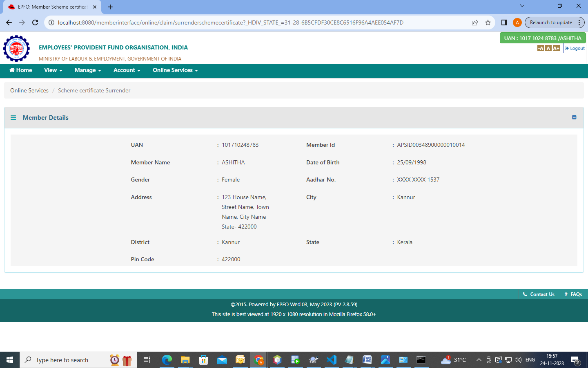This screenshot has width=588, height=368.
Task: Click the Gender value Female
Action: point(231,180)
